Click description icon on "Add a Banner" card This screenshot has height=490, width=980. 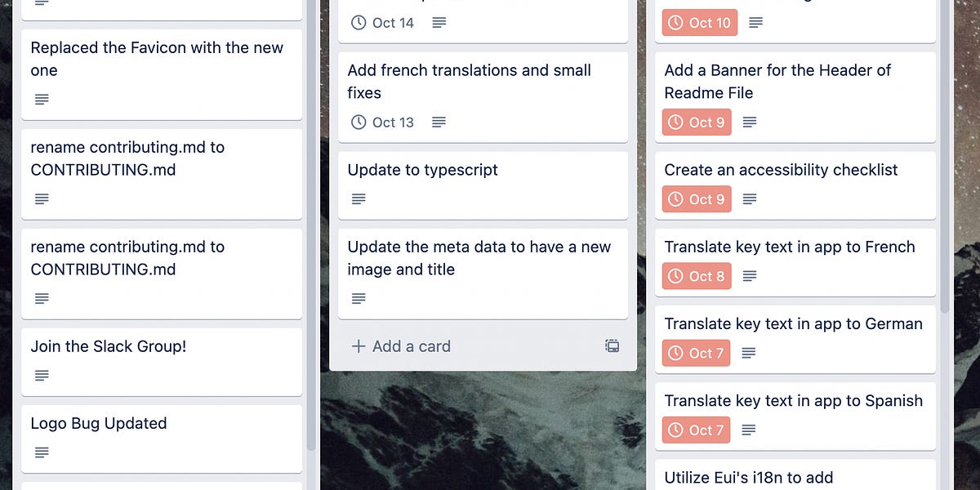pyautogui.click(x=749, y=122)
